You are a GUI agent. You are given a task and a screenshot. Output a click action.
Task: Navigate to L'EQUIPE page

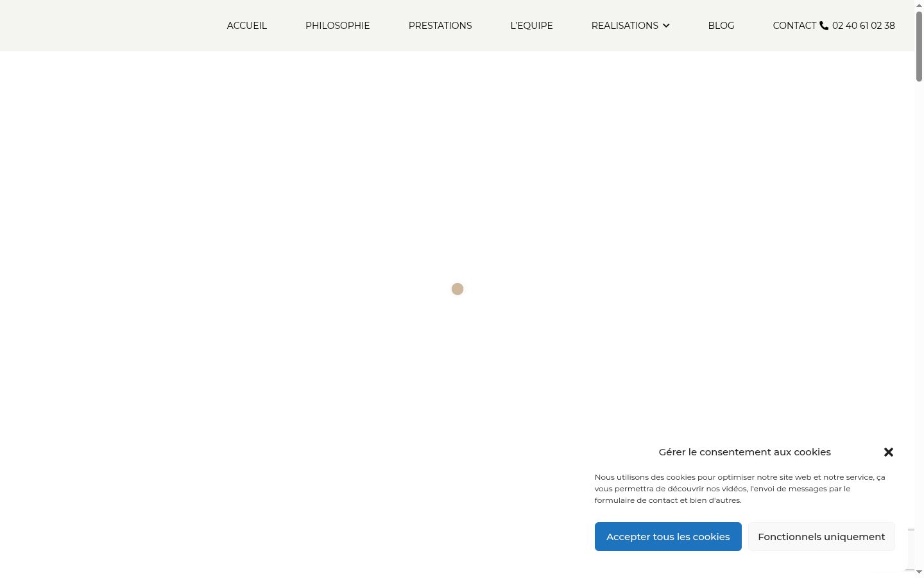point(531,26)
